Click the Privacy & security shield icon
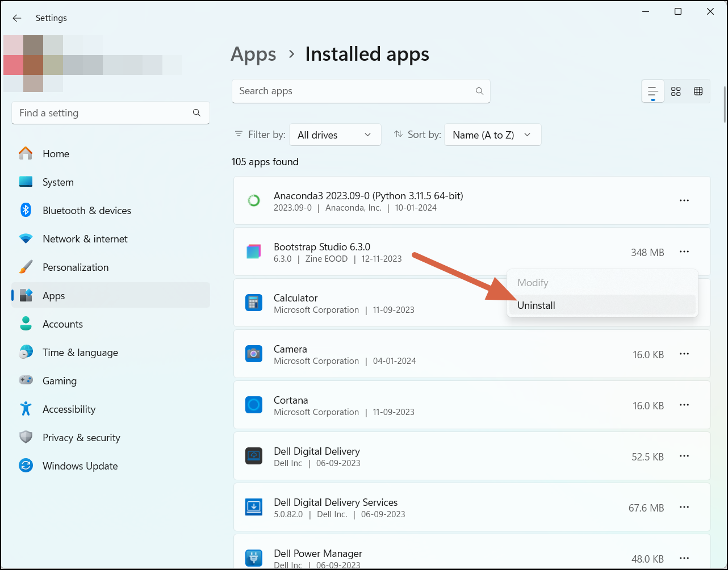Viewport: 728px width, 570px height. 26,437
